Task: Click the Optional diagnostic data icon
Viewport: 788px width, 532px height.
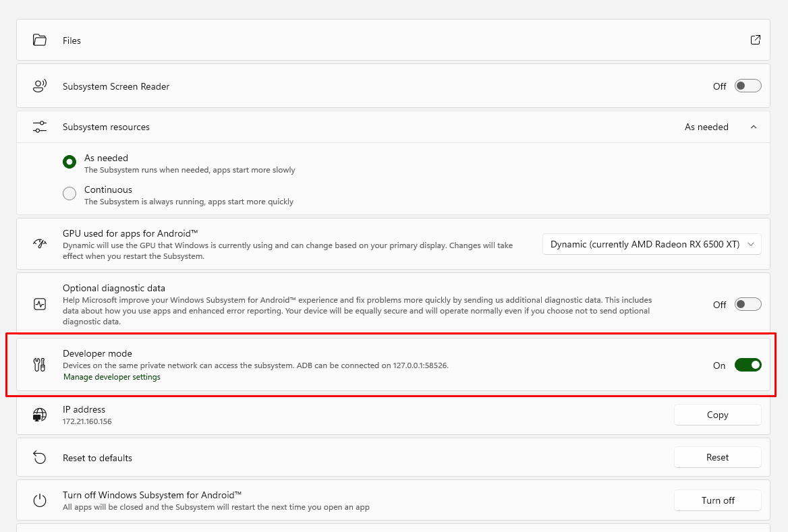Action: click(40, 304)
